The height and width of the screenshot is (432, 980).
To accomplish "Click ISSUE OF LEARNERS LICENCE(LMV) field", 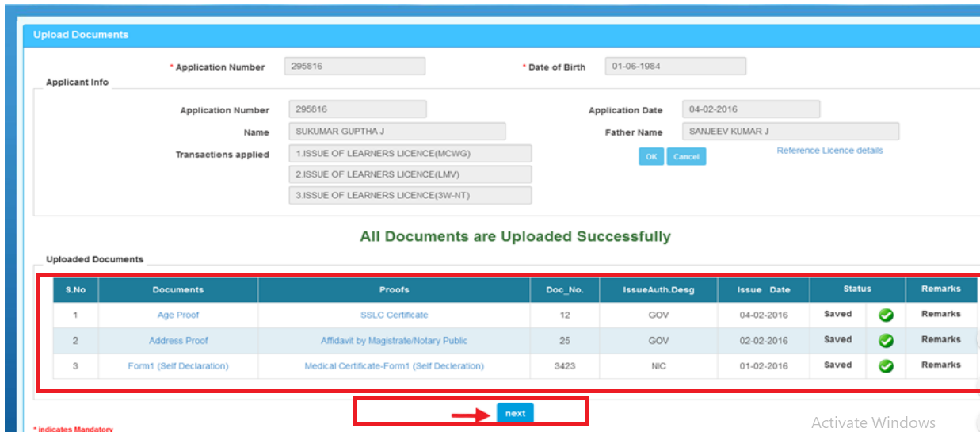I will [x=410, y=174].
